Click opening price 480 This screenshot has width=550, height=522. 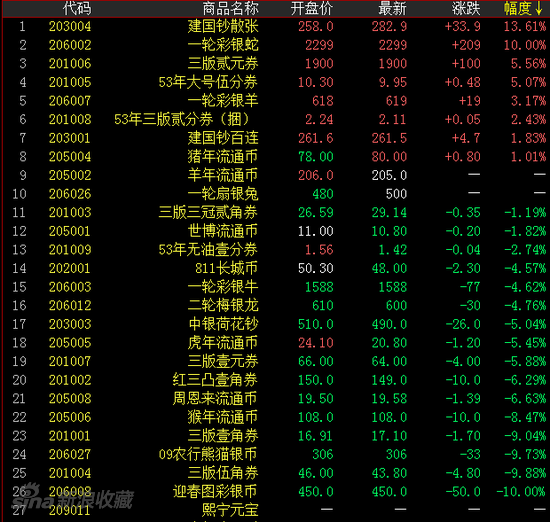click(323, 194)
